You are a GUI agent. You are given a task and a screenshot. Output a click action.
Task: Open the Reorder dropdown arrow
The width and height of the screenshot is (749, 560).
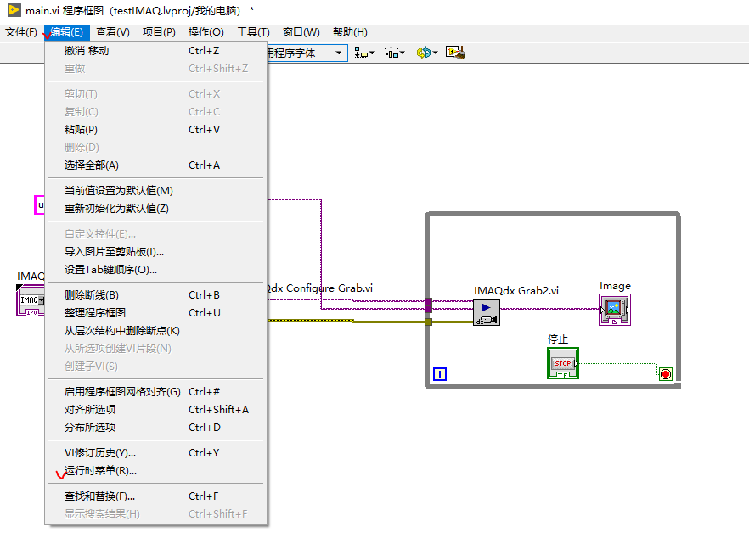(435, 53)
